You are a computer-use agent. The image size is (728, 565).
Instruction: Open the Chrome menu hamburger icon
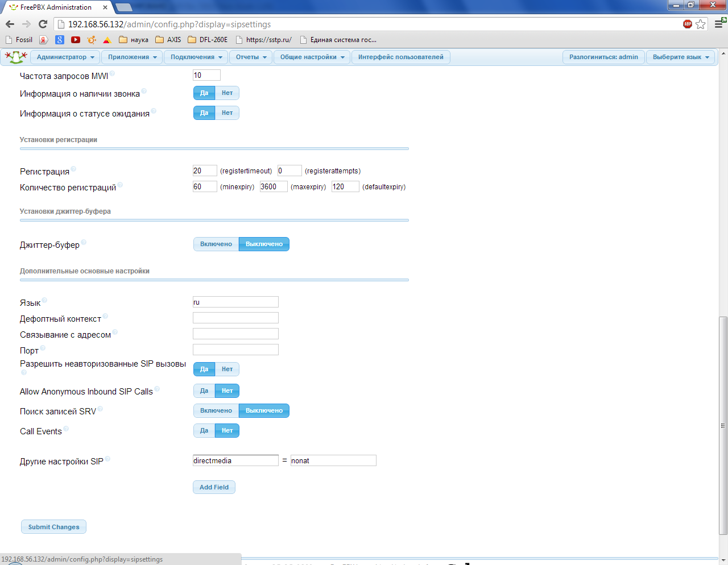[719, 24]
